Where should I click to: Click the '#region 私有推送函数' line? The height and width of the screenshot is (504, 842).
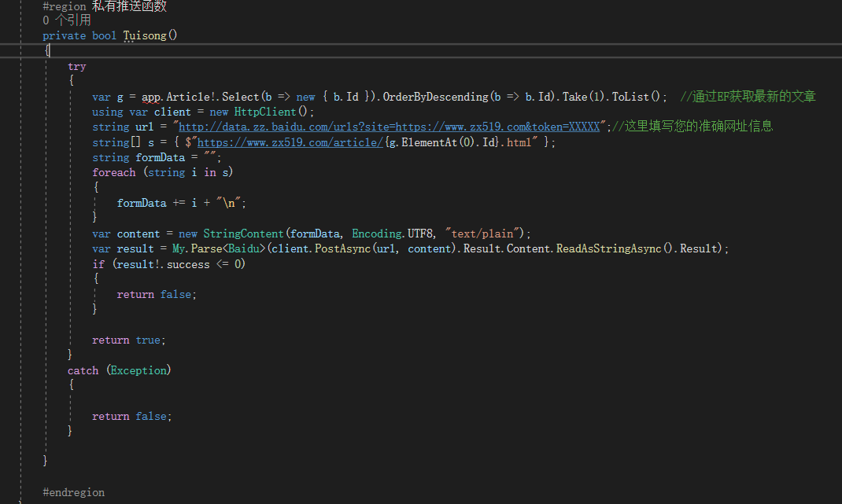[x=105, y=6]
